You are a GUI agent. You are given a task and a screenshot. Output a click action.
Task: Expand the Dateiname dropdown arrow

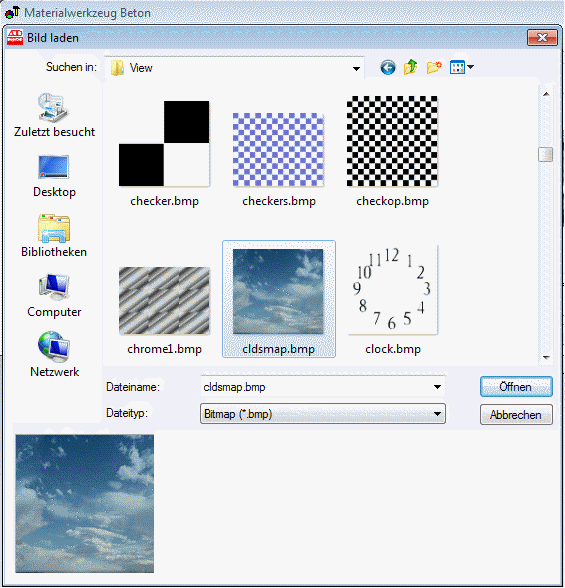pos(437,387)
